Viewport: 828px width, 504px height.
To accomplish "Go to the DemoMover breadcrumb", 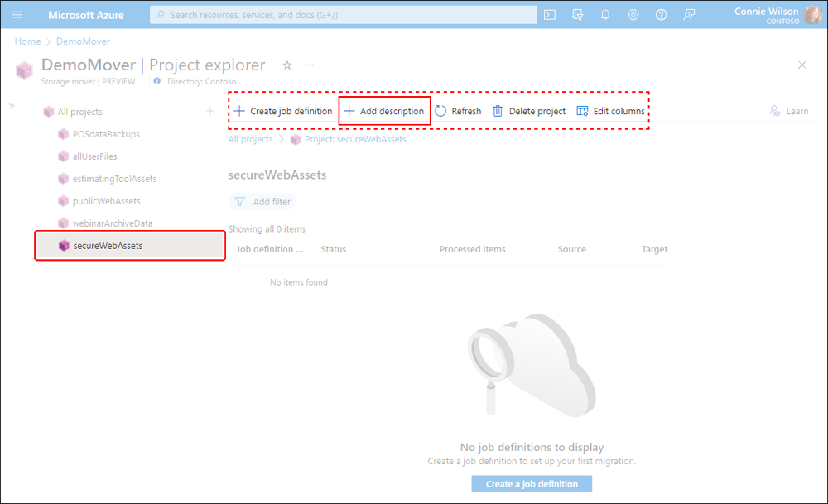I will 83,41.
